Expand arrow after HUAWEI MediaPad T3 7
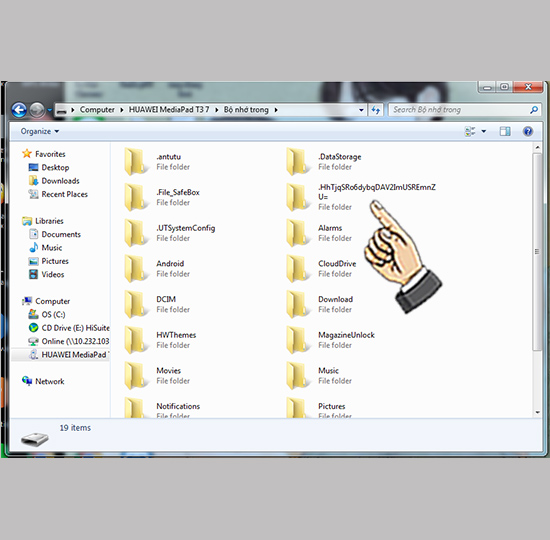Screen dimensions: 550x540 [216, 110]
